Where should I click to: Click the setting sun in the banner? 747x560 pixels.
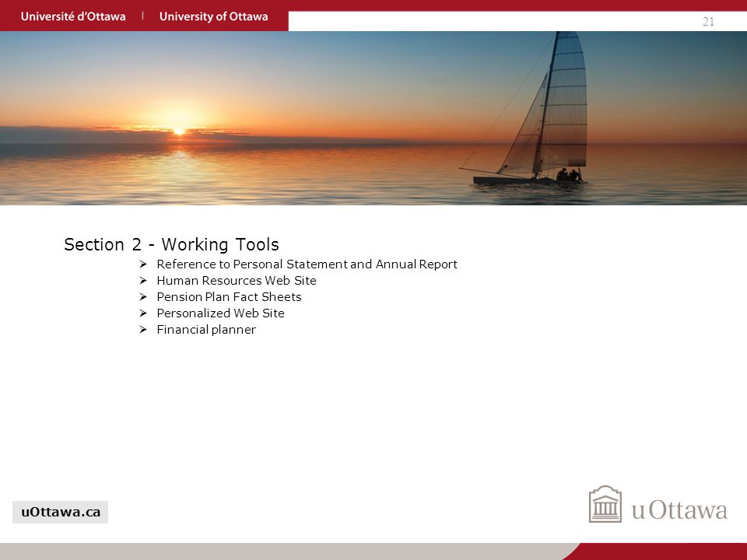[x=179, y=131]
